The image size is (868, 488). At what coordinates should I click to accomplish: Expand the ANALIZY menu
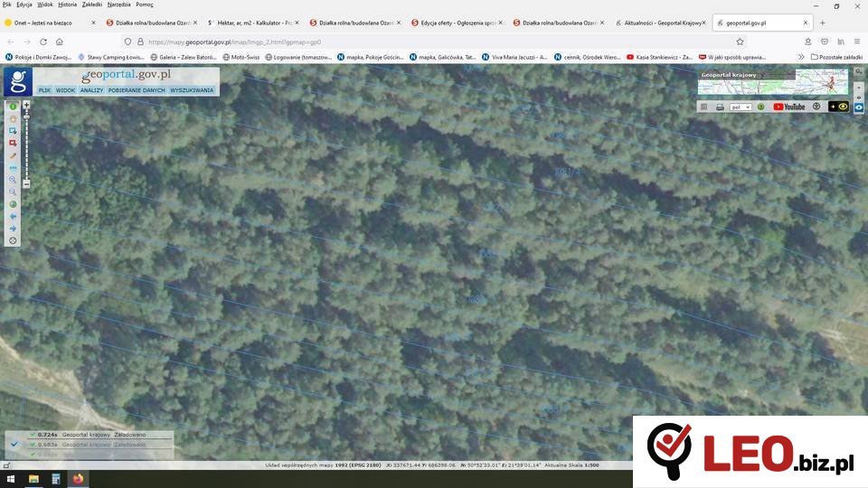tap(91, 90)
